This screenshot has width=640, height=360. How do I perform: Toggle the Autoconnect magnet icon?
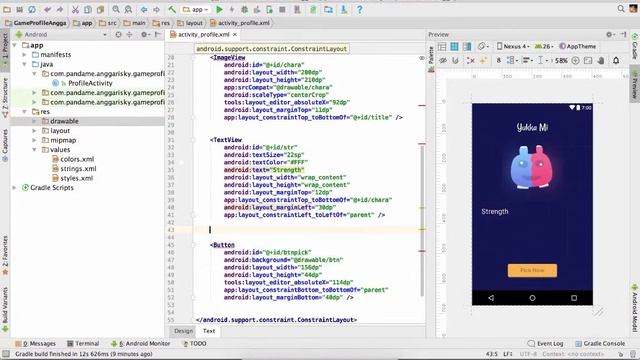tap(456, 61)
